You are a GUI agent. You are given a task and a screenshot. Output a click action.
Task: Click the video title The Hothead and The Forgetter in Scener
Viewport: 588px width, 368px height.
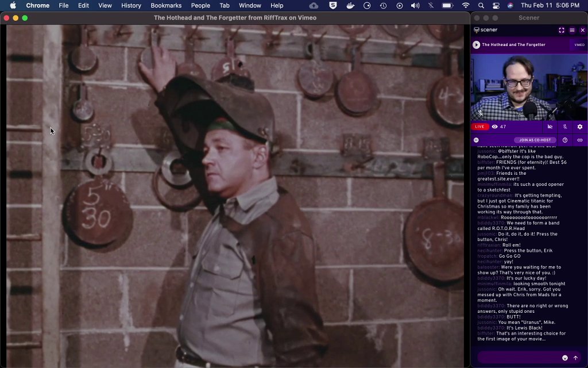[513, 45]
